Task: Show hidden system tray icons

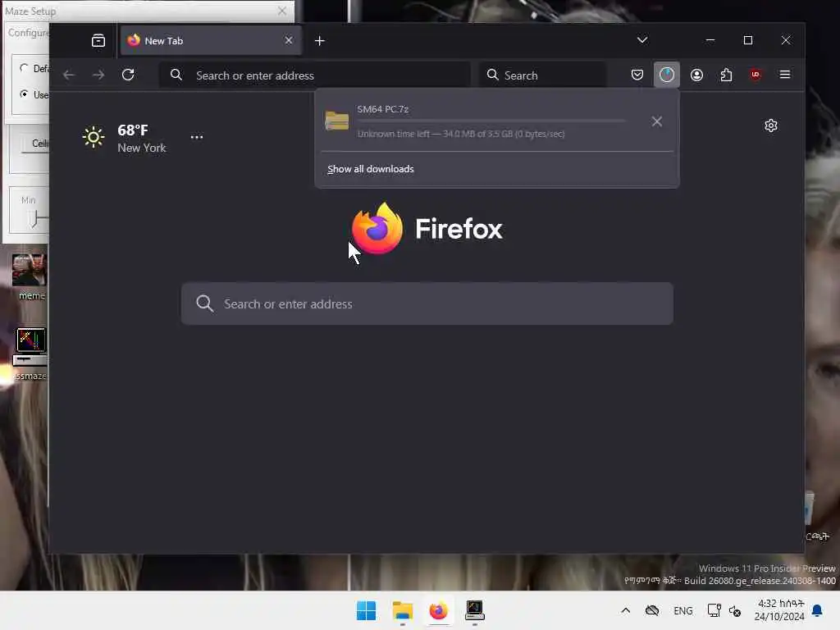Action: [625, 610]
